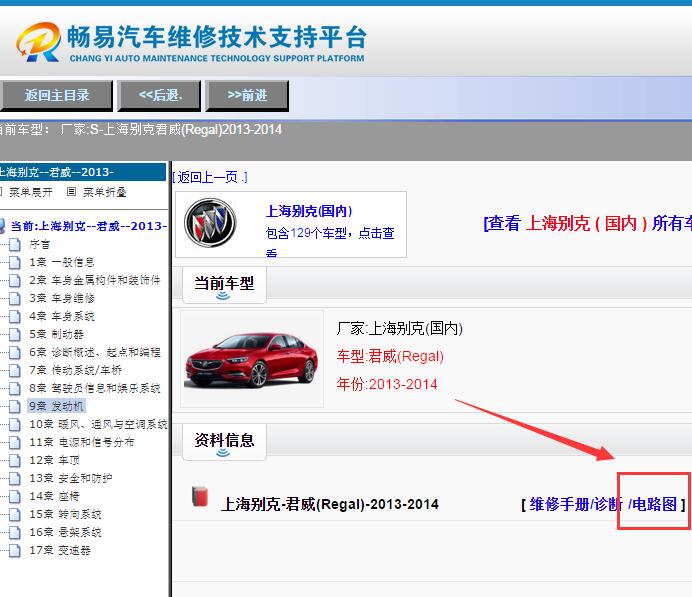Select root node 当前:上海别克--君威--2013-
692x597 pixels.
point(89,226)
